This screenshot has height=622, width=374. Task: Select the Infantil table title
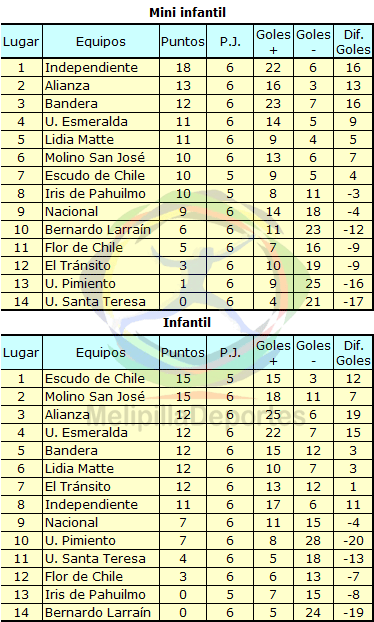(187, 323)
